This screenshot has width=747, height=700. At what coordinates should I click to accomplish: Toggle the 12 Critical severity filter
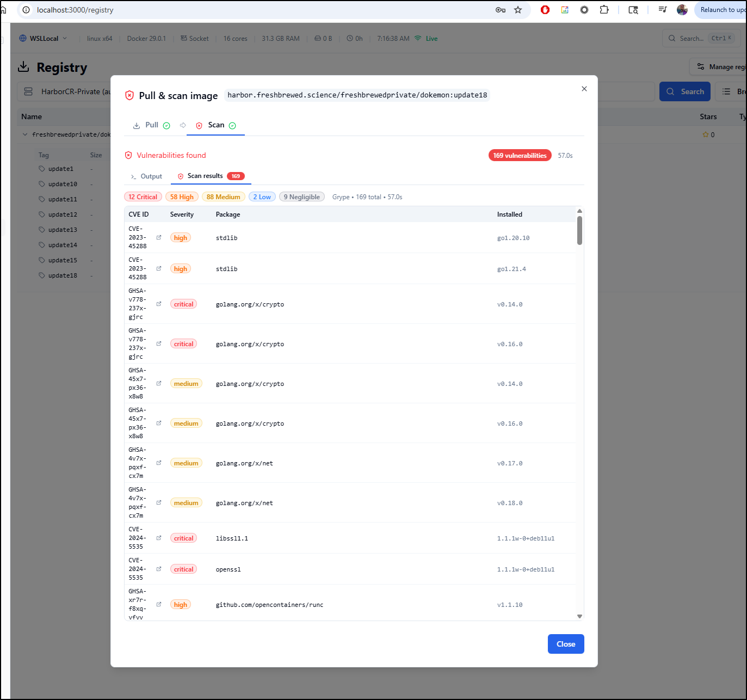pos(143,197)
